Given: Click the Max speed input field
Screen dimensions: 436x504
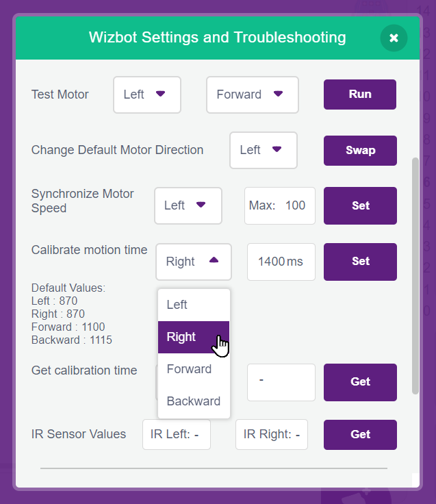Looking at the screenshot, I should tap(280, 205).
